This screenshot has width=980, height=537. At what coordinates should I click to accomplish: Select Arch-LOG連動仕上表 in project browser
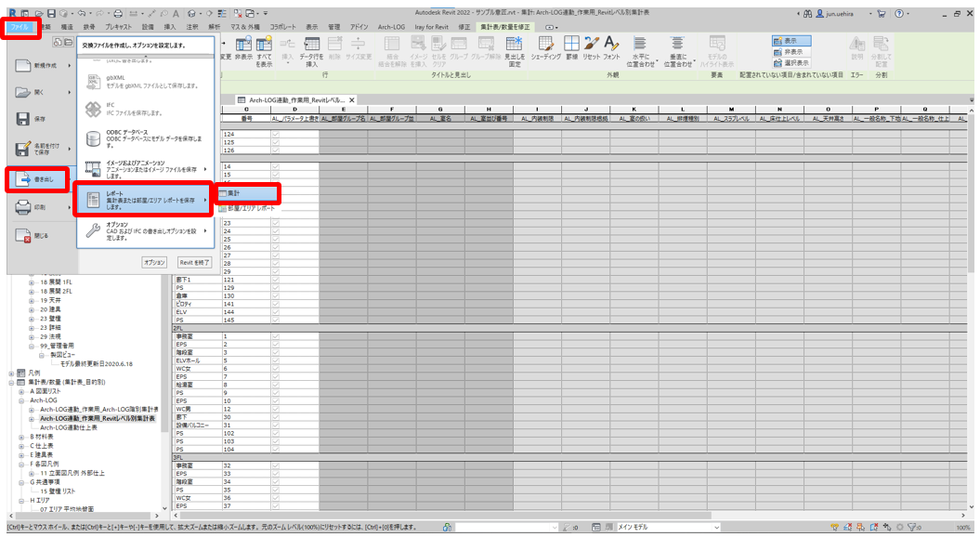pos(69,427)
